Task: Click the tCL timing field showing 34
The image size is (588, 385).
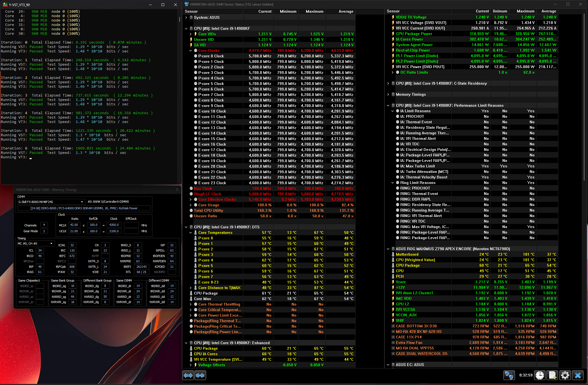Action: coord(40,250)
